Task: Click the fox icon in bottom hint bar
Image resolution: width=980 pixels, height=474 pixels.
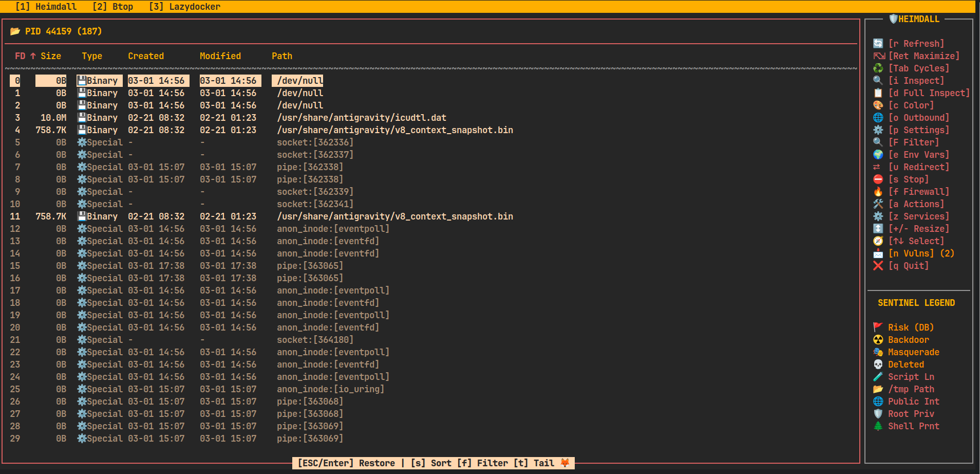Action: (x=565, y=463)
